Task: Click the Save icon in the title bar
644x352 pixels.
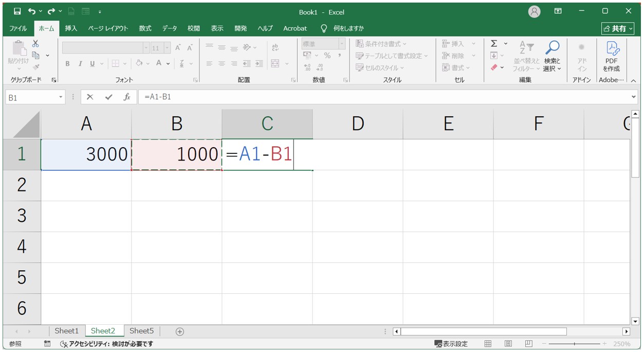Action: (x=17, y=11)
